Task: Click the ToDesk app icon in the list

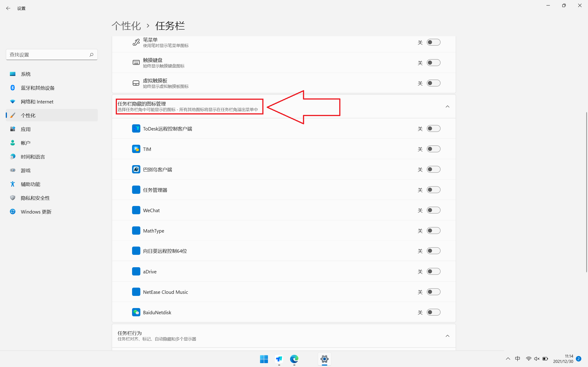Action: click(x=136, y=129)
